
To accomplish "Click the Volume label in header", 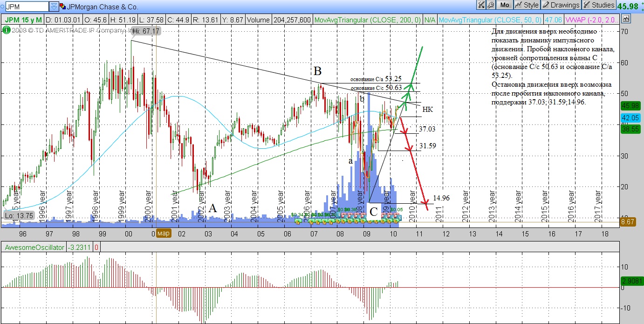I will pyautogui.click(x=258, y=20).
